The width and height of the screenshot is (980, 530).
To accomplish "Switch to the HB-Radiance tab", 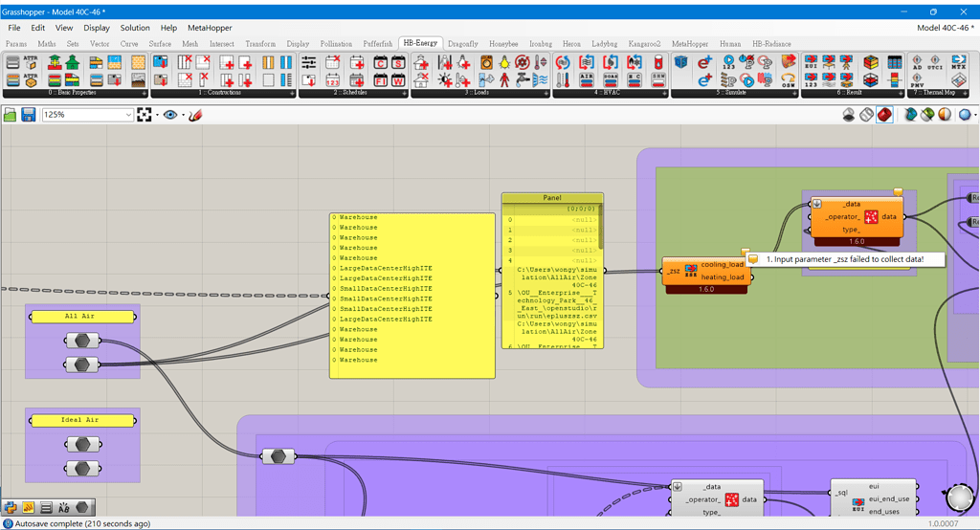I will click(772, 44).
